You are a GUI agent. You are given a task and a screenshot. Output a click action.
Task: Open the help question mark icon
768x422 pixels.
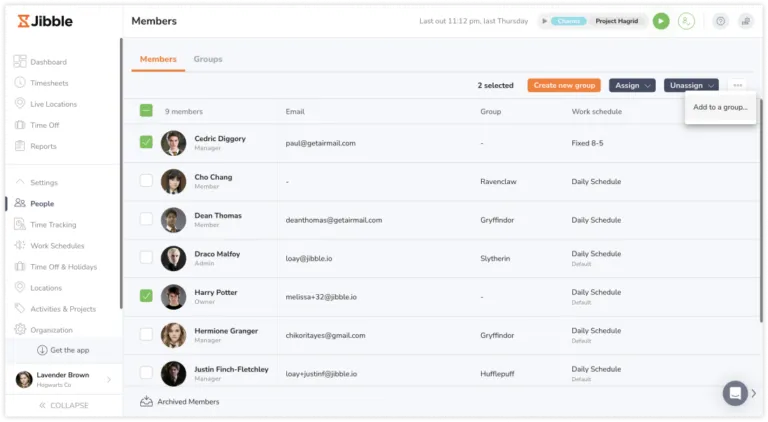(x=719, y=21)
